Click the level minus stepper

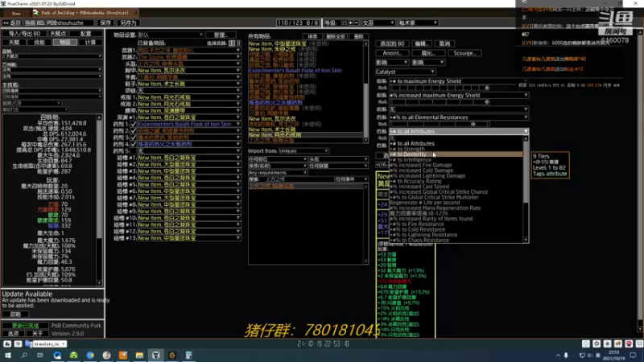(356, 23)
